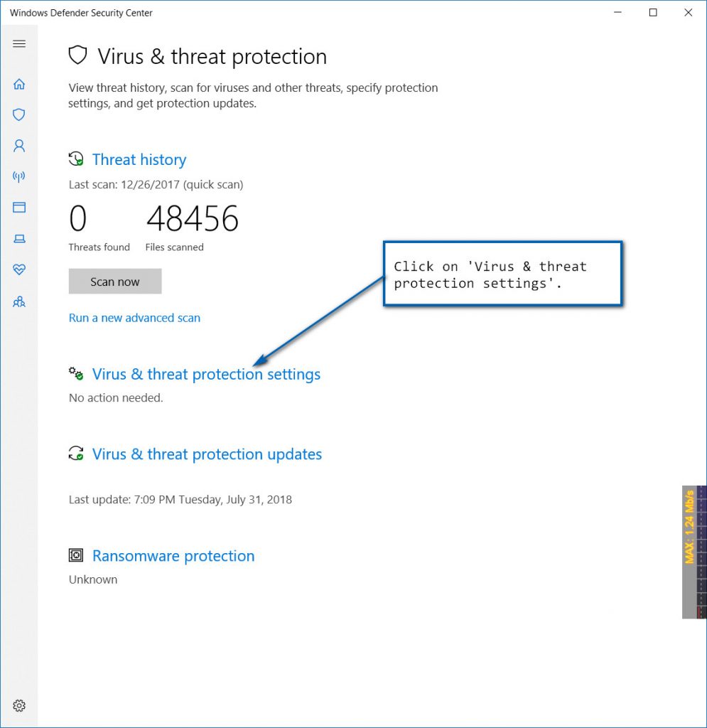Expand the navigation menu with the hamburger button
This screenshot has width=707, height=728.
[x=19, y=43]
